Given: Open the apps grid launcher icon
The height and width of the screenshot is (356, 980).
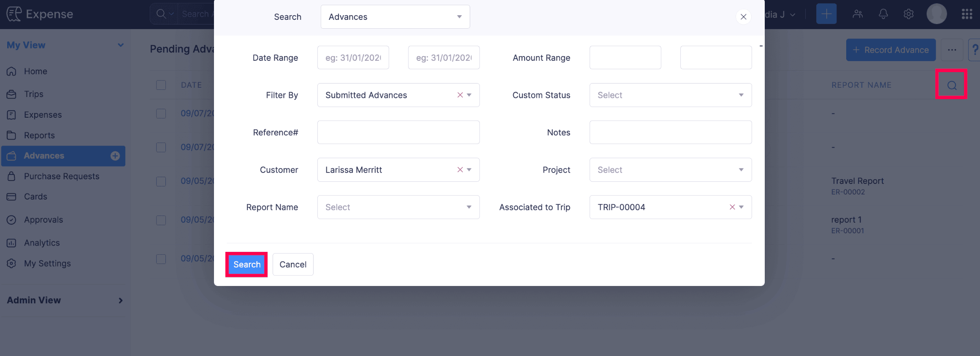Looking at the screenshot, I should (x=967, y=14).
